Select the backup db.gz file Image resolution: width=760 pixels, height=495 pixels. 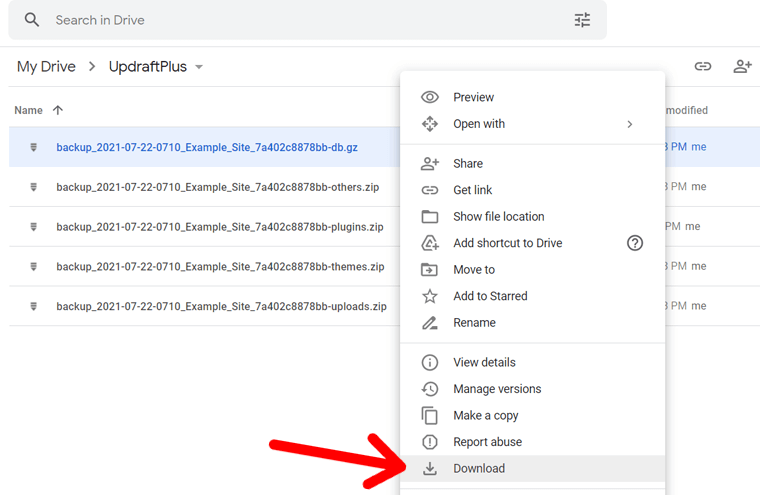207,147
